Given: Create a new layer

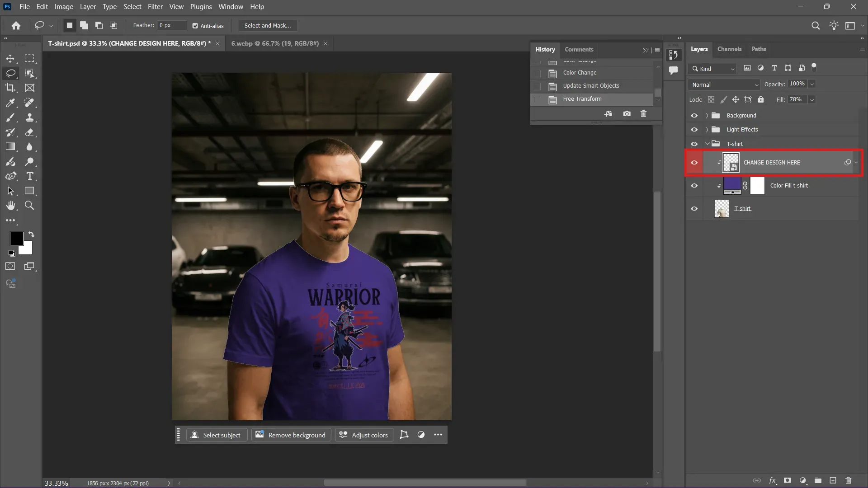Looking at the screenshot, I should tap(832, 480).
